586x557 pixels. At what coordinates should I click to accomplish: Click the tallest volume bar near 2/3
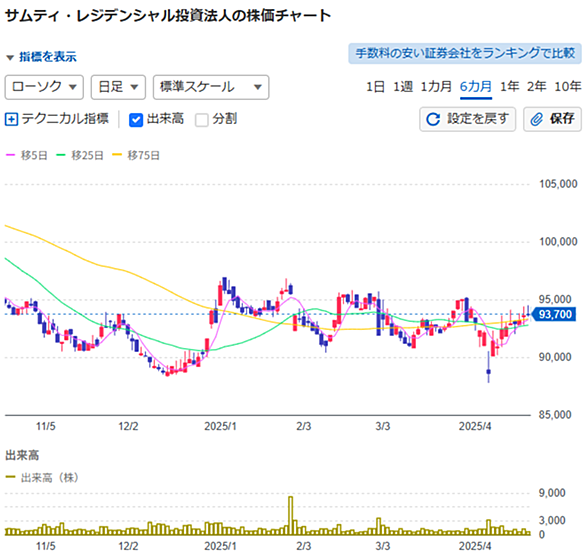[x=290, y=516]
